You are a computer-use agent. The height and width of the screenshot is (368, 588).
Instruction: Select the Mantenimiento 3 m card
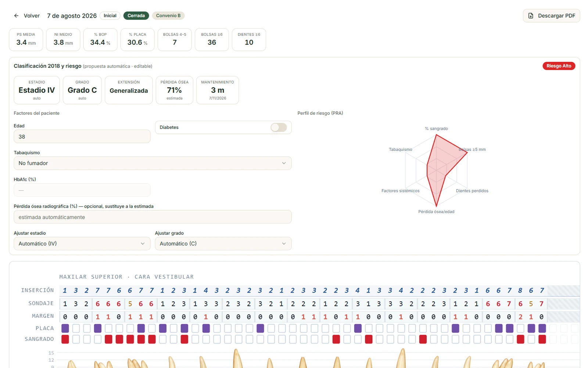218,90
